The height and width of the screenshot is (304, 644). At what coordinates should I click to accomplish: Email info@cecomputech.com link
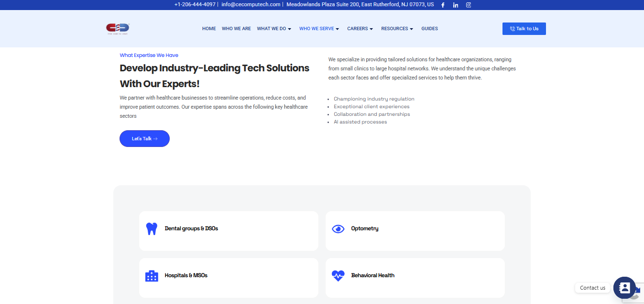tap(251, 4)
